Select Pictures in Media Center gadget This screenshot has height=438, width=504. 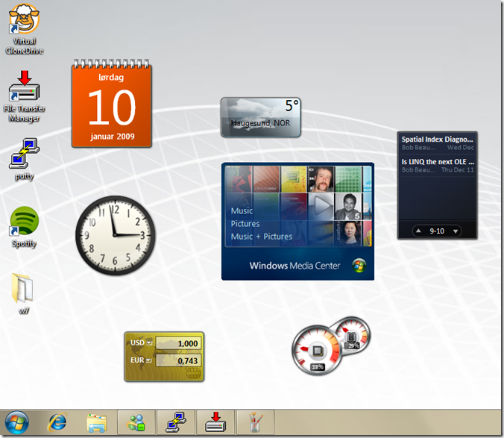tap(245, 224)
